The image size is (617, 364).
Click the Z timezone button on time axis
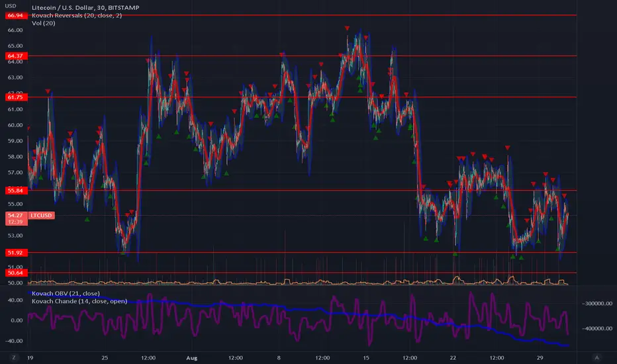tap(14, 357)
